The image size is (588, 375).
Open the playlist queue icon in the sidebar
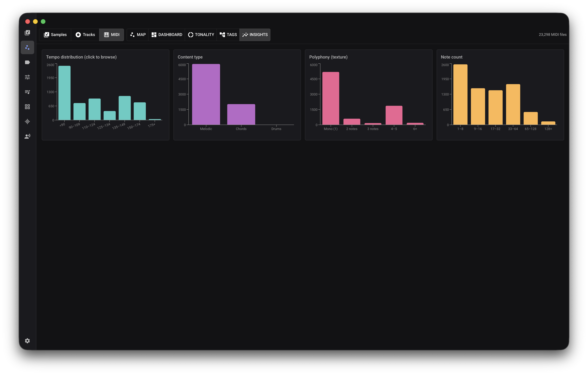[27, 92]
